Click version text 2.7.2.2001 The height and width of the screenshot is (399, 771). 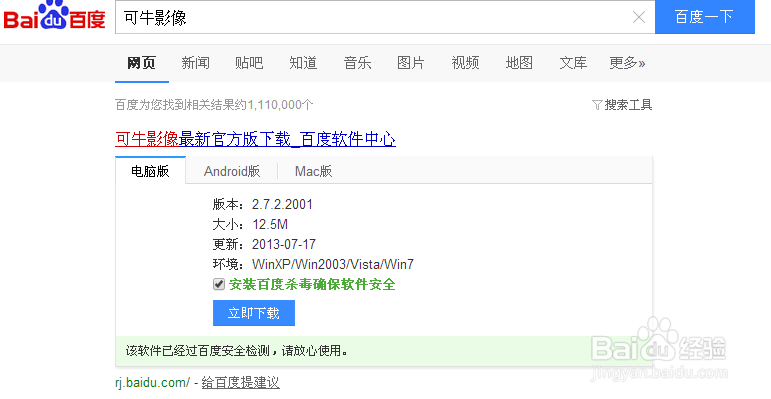pos(282,204)
